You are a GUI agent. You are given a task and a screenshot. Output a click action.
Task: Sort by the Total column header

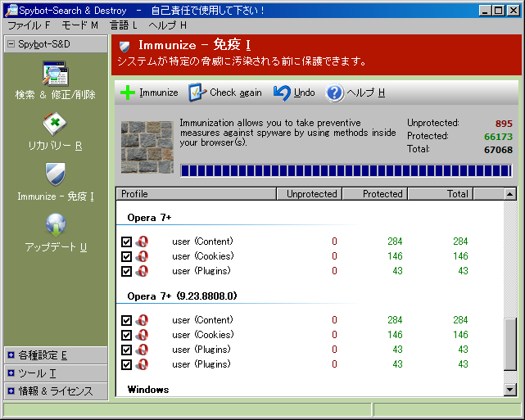point(441,194)
